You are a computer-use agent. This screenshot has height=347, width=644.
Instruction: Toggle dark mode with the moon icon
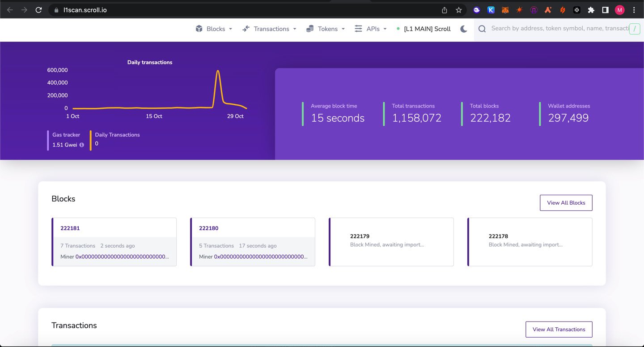point(464,29)
